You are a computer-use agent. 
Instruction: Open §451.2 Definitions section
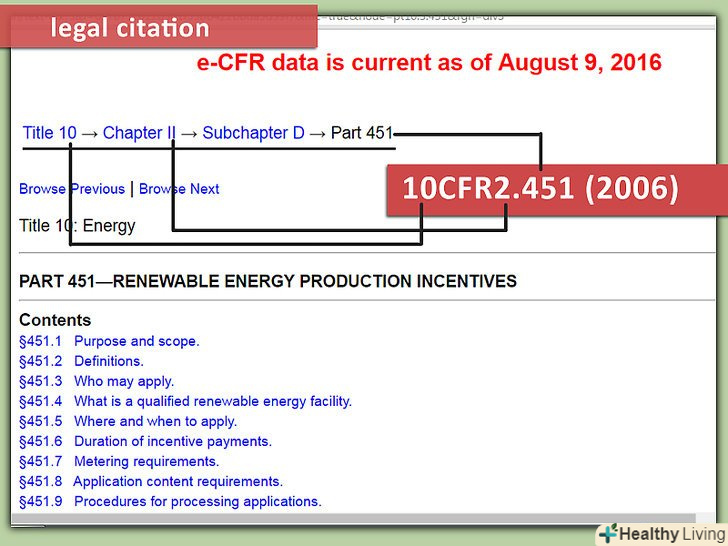tap(81, 361)
